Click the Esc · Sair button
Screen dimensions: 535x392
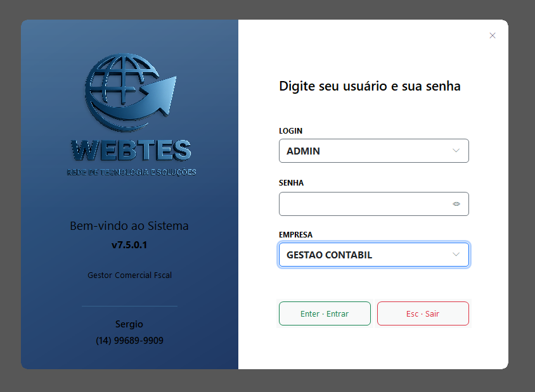click(x=423, y=313)
